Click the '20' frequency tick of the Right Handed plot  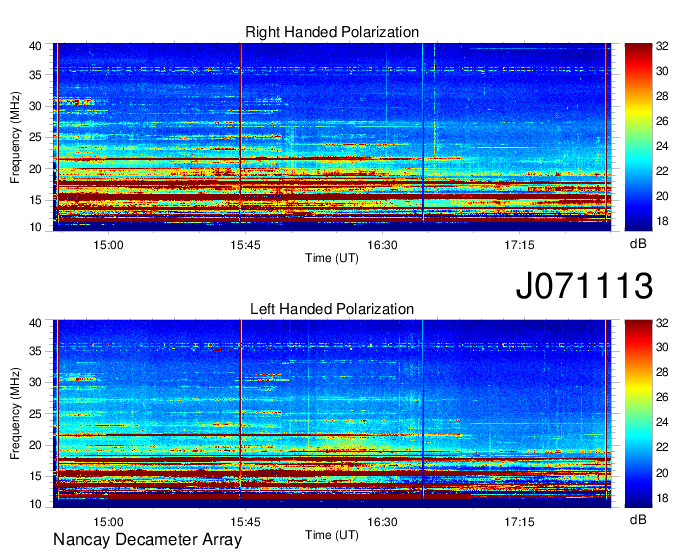coord(36,169)
